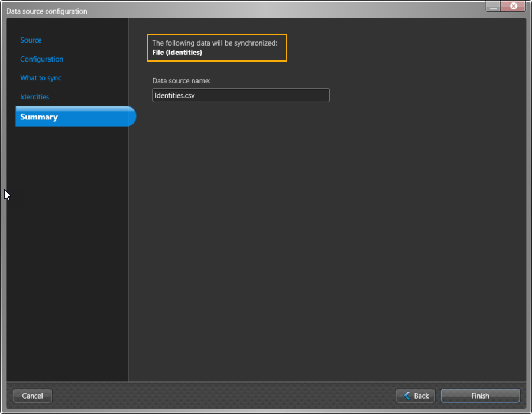Screen dimensions: 532x414
Task: Navigate to the What to sync step
Action: pos(40,77)
